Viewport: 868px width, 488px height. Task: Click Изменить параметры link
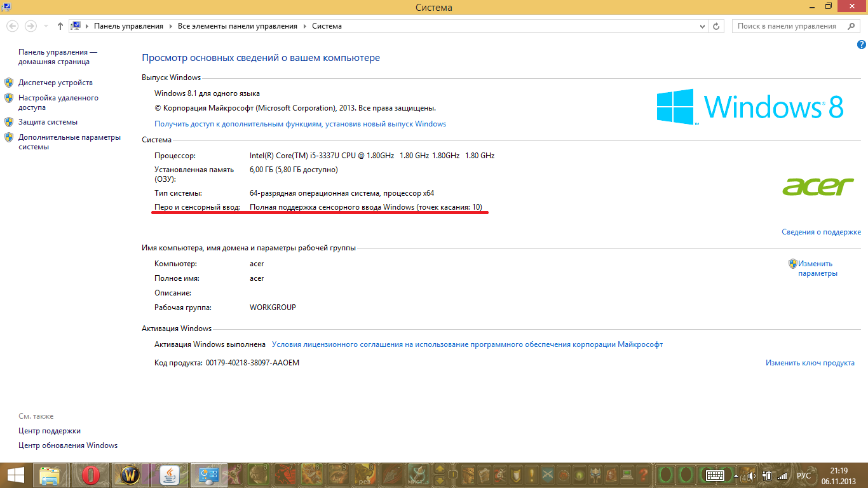(x=818, y=268)
